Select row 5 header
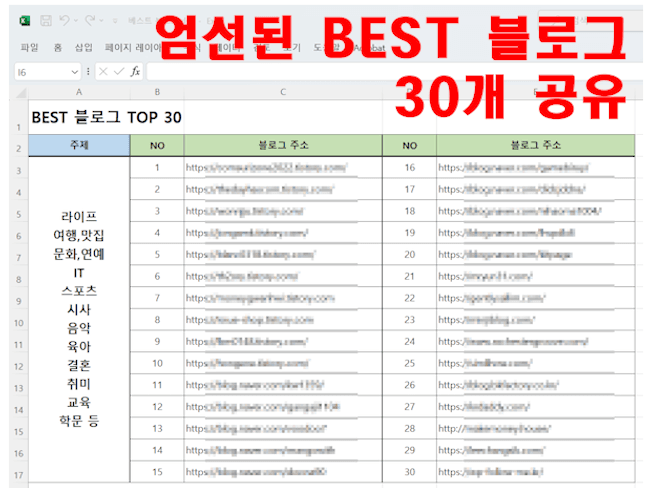This screenshot has width=652, height=488. pos(17,213)
